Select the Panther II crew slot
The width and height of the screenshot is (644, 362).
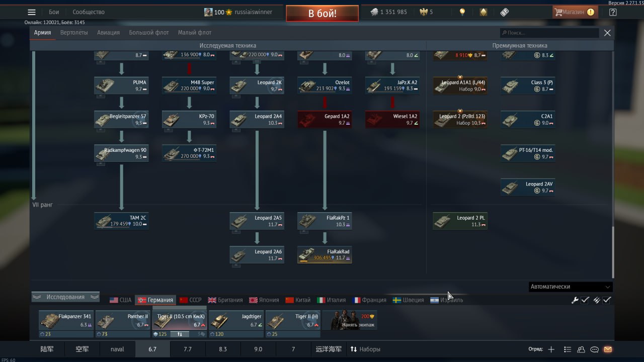point(123,324)
